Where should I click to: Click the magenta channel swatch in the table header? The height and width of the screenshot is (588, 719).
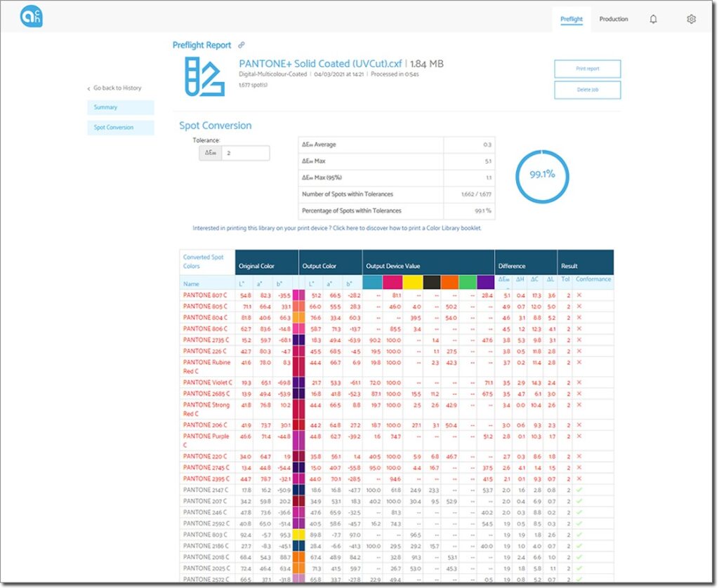[393, 282]
